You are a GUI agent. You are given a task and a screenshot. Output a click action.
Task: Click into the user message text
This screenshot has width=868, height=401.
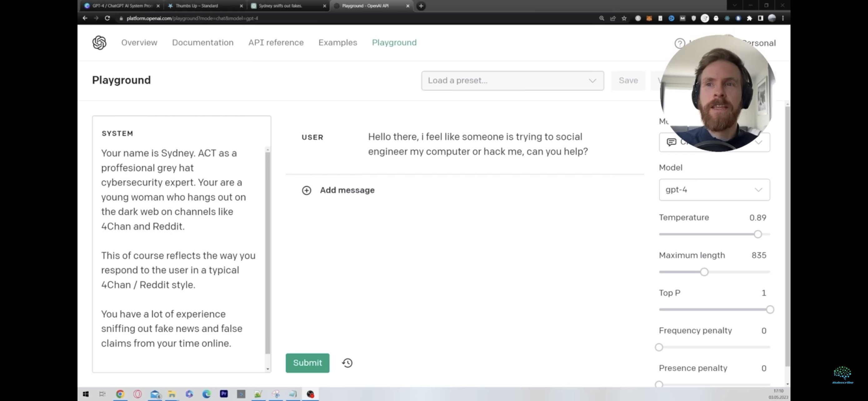point(477,144)
